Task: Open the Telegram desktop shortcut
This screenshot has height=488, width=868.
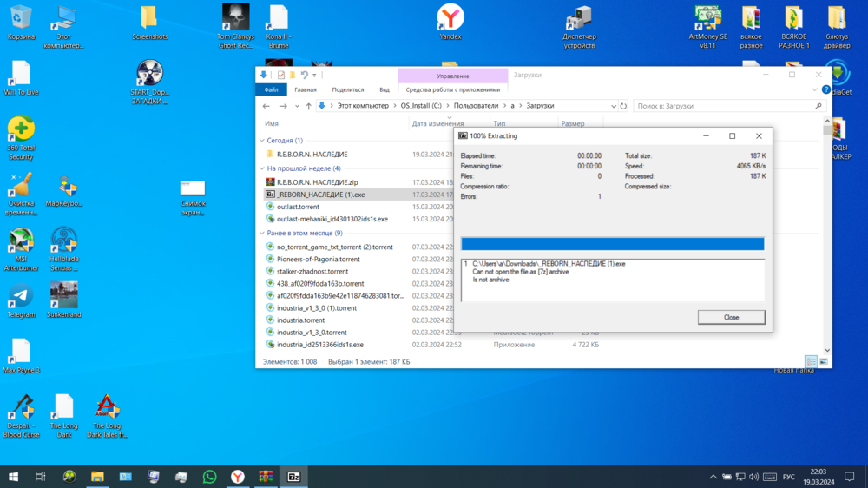Action: pyautogui.click(x=21, y=297)
